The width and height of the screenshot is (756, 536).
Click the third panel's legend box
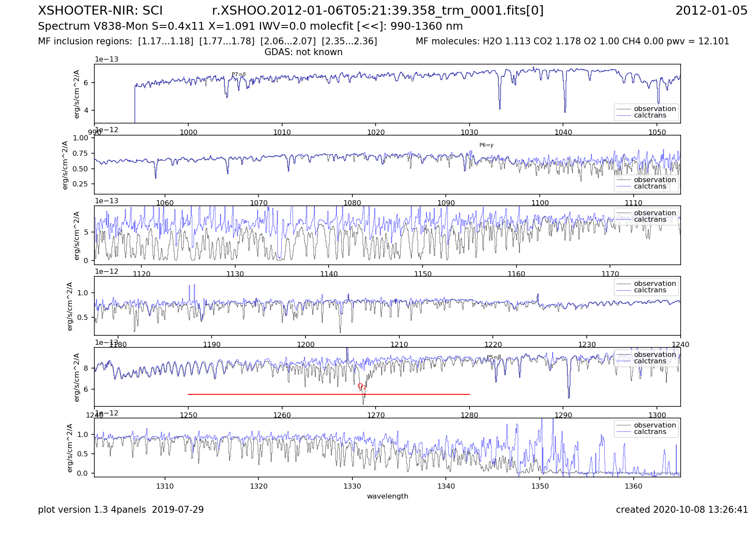646,216
